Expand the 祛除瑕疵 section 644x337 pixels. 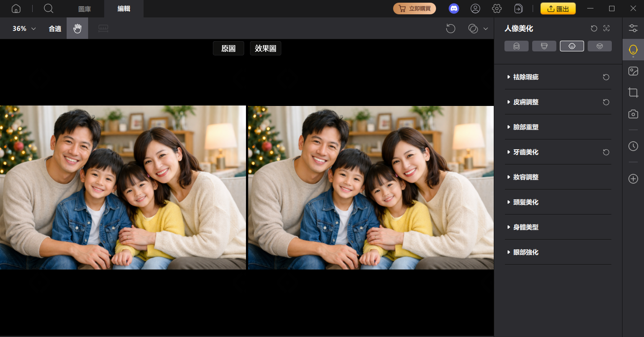pyautogui.click(x=525, y=77)
